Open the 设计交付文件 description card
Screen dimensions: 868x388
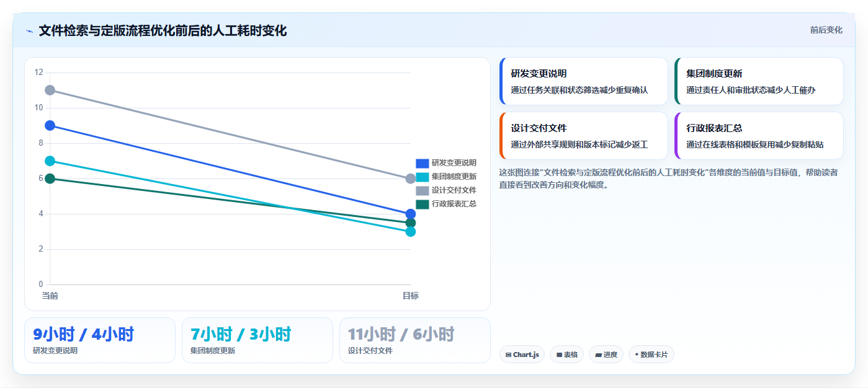[583, 136]
